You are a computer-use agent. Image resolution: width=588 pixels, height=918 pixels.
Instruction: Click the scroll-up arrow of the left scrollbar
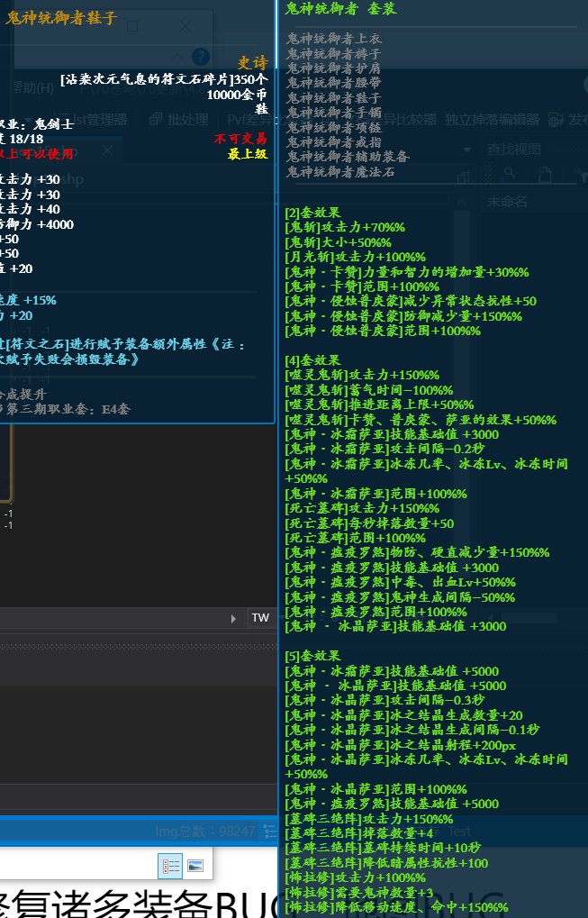pyautogui.click(x=462, y=202)
